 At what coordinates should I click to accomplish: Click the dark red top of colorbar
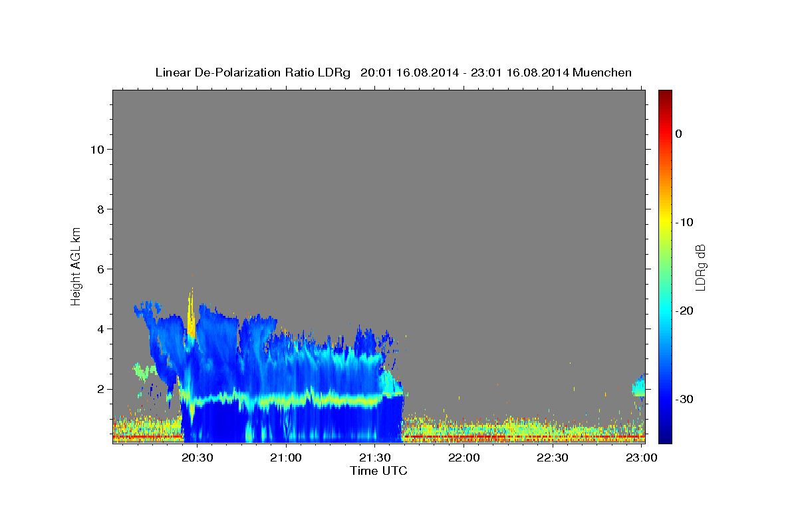click(665, 95)
